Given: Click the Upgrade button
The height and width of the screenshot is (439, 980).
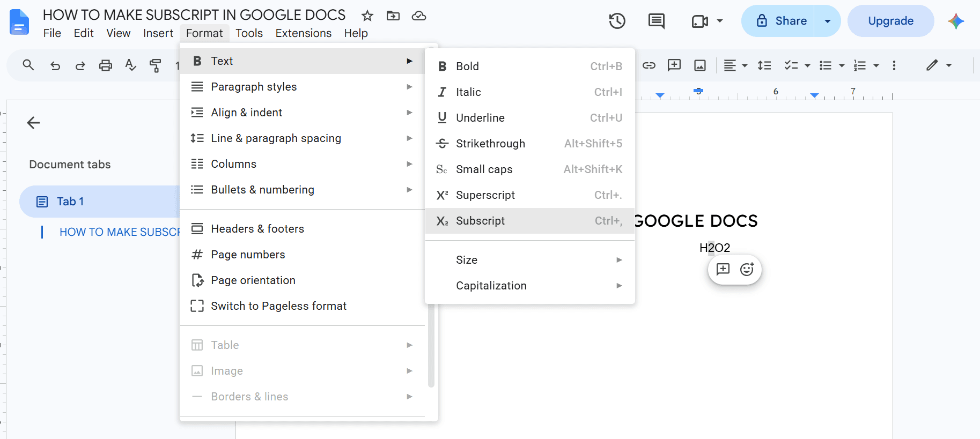Looking at the screenshot, I should tap(890, 21).
